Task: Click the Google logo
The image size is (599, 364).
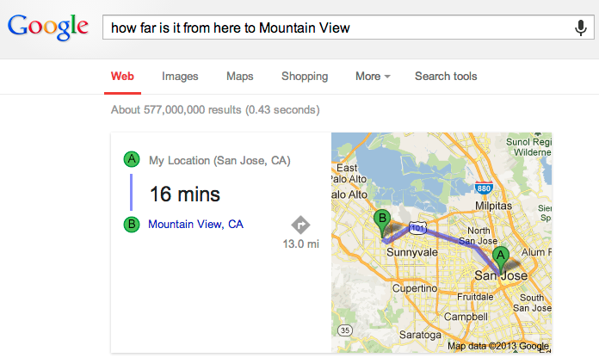Action: 48,28
